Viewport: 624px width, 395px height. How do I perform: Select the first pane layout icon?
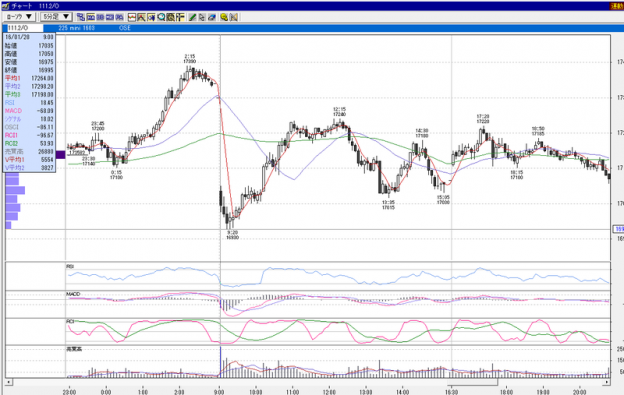point(91,17)
